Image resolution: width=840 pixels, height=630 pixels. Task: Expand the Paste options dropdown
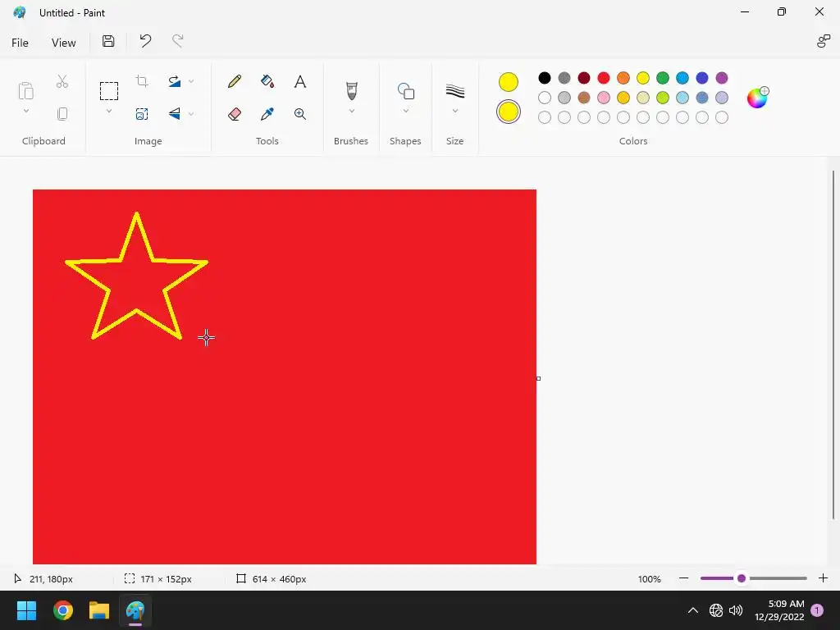[x=25, y=111]
